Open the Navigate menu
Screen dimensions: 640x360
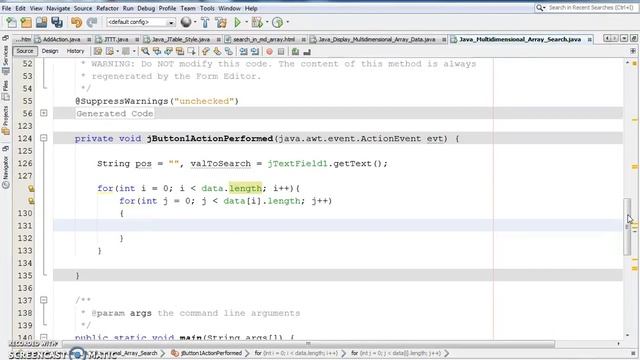(58, 8)
